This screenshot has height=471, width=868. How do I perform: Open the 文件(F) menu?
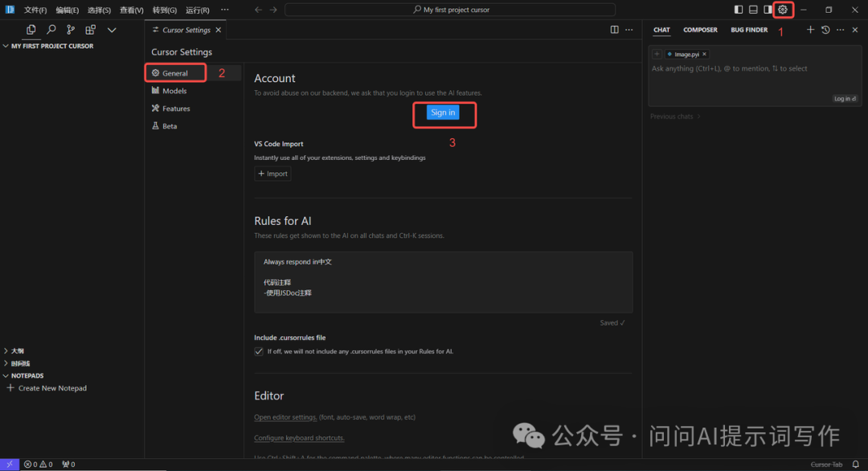tap(35, 10)
